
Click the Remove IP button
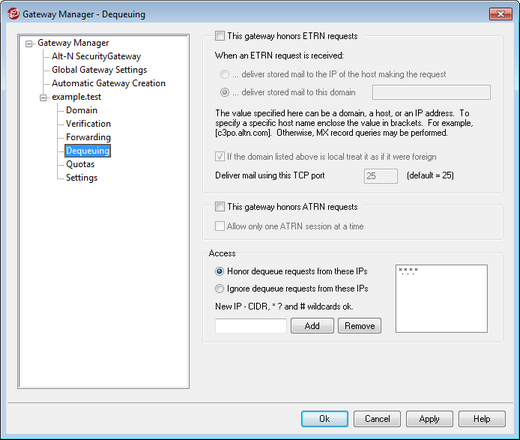(360, 326)
